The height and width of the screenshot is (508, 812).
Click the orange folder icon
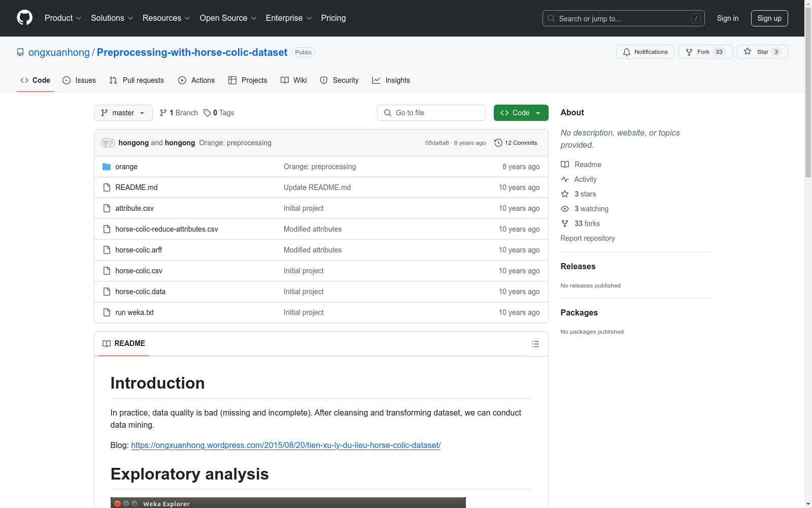click(107, 167)
